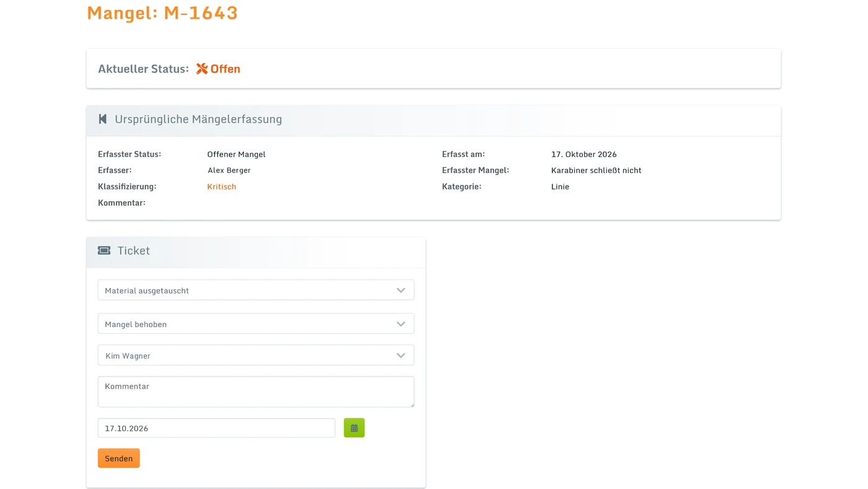
Task: Click the Offen status text
Action: tap(226, 69)
